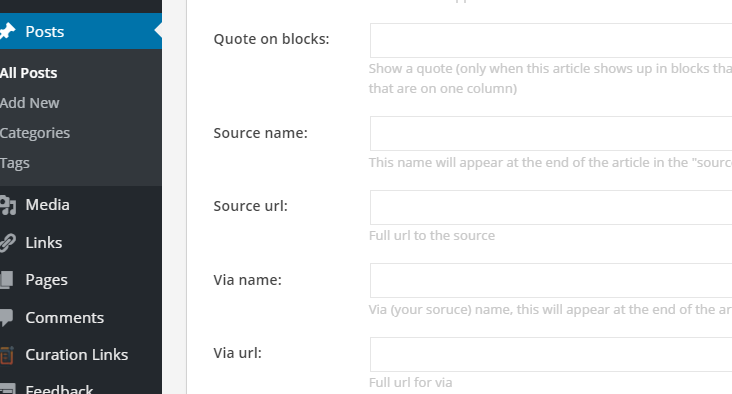Viewport: 732px width, 394px height.
Task: Click the Links chain icon
Action: coord(7,243)
